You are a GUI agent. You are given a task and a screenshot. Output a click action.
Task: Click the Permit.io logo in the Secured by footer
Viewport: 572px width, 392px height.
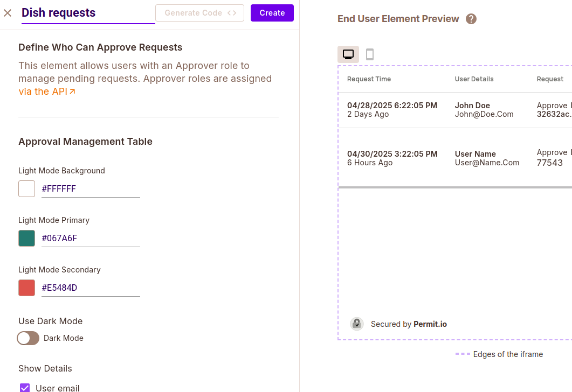point(356,324)
